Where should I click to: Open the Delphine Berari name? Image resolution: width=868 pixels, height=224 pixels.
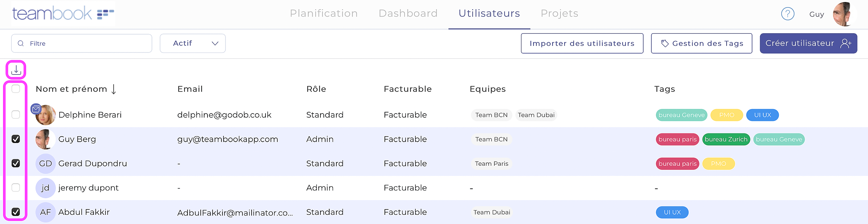coord(90,115)
